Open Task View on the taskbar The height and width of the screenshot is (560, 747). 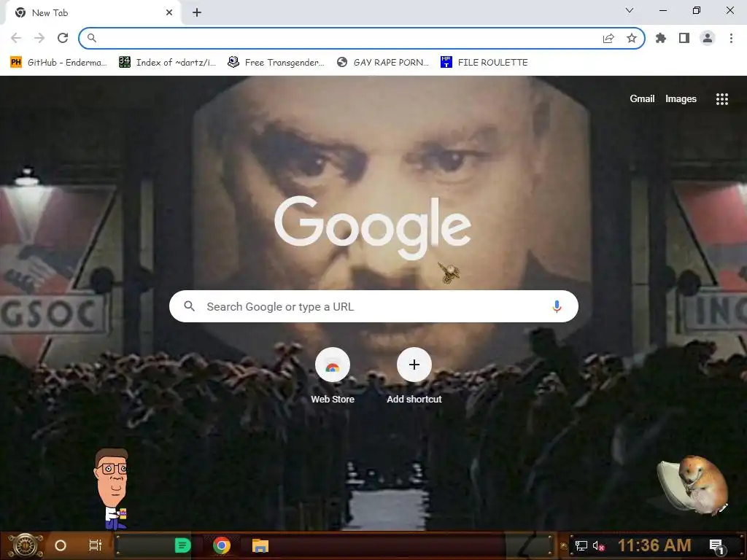96,545
